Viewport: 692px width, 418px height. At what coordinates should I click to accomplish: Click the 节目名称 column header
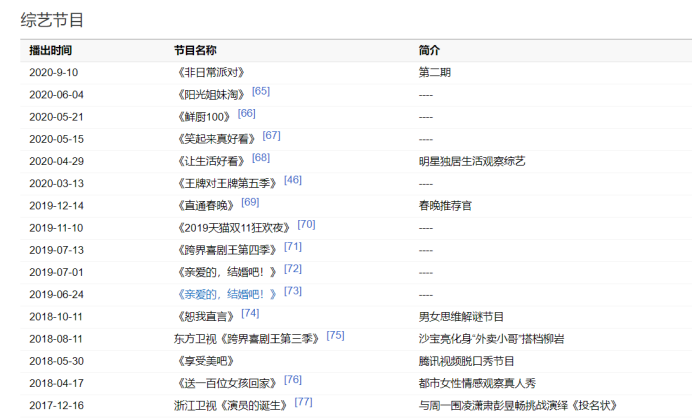195,50
